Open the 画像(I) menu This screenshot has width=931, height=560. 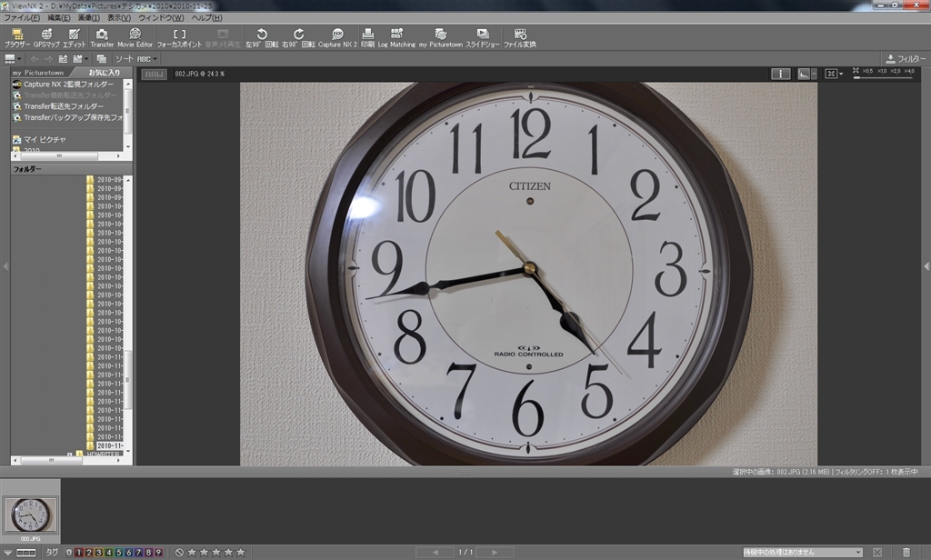click(88, 18)
